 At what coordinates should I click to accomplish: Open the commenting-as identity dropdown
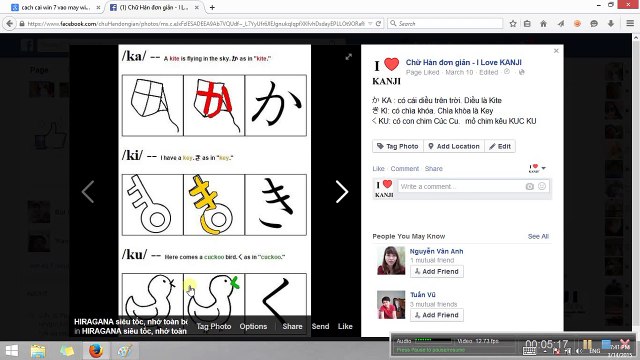pos(537,168)
